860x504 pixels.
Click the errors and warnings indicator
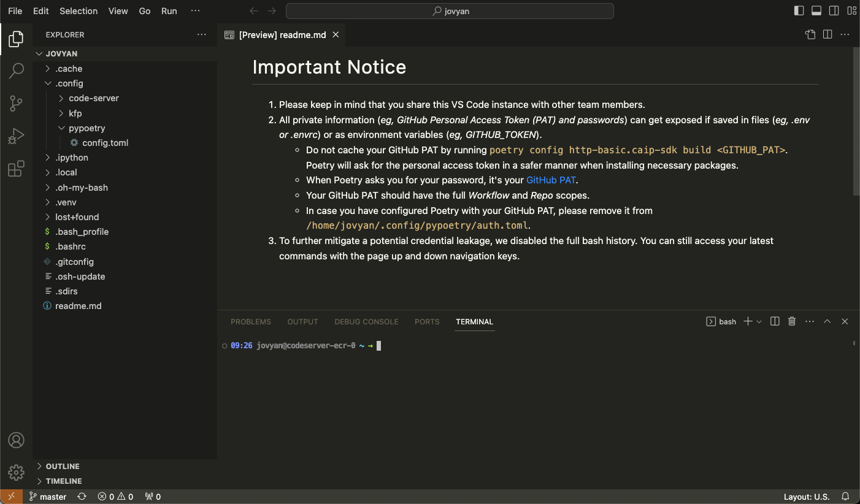[116, 497]
